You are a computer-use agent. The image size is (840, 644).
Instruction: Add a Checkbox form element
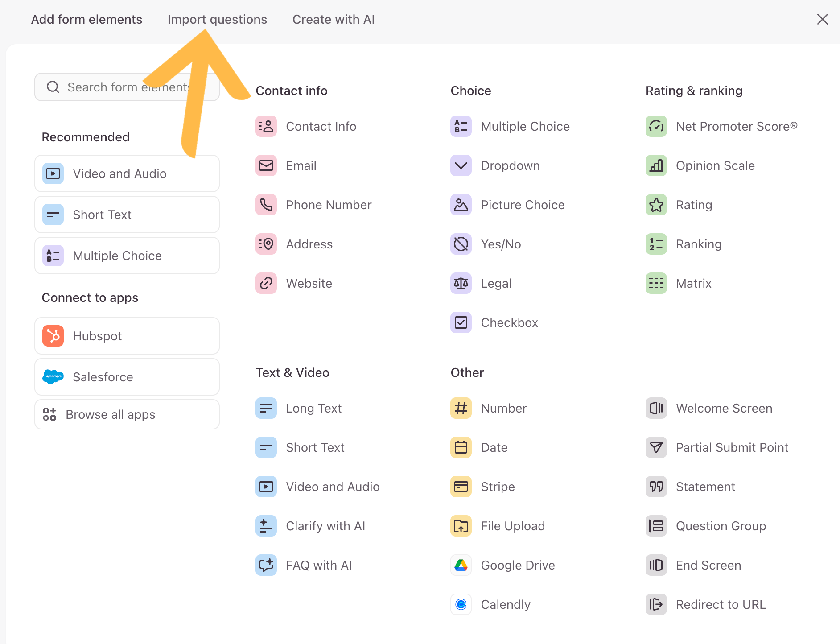click(509, 322)
